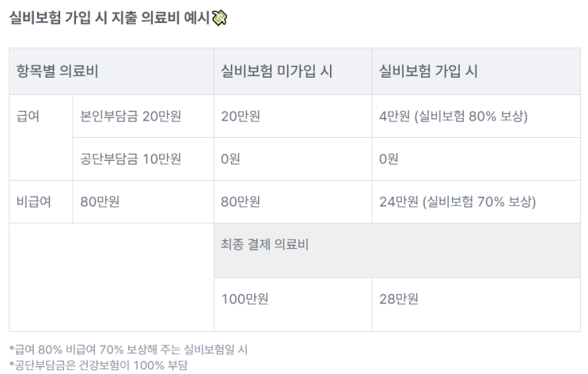Click the footnote about 공단부담금 건강보험 100% 부담

coord(98,365)
